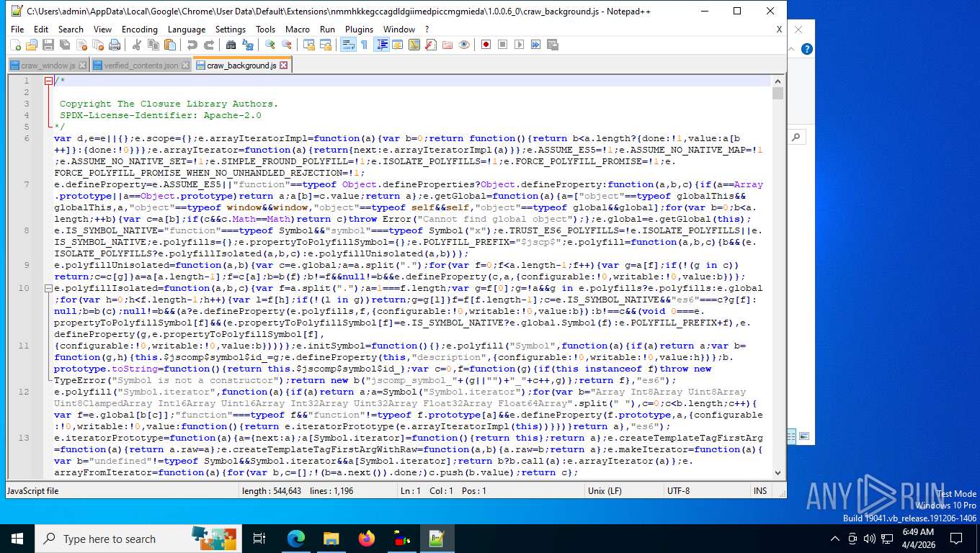
Task: Open the Search menu
Action: 71,30
